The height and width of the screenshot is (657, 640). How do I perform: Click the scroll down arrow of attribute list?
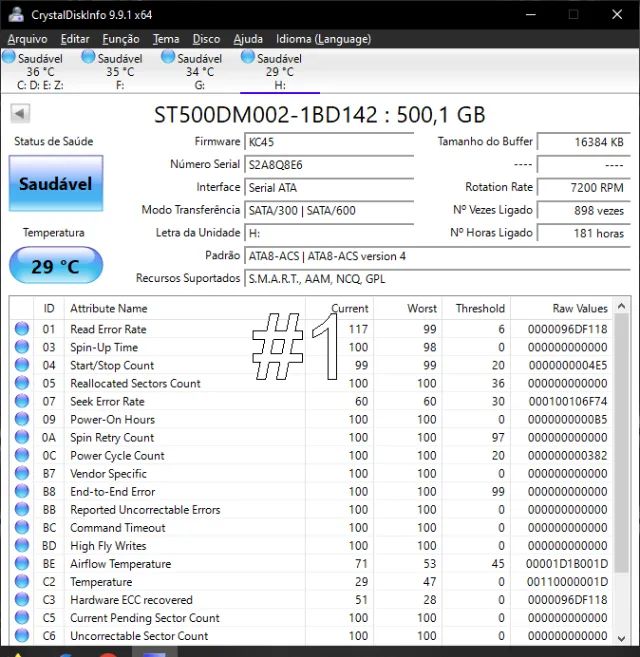tap(622, 639)
